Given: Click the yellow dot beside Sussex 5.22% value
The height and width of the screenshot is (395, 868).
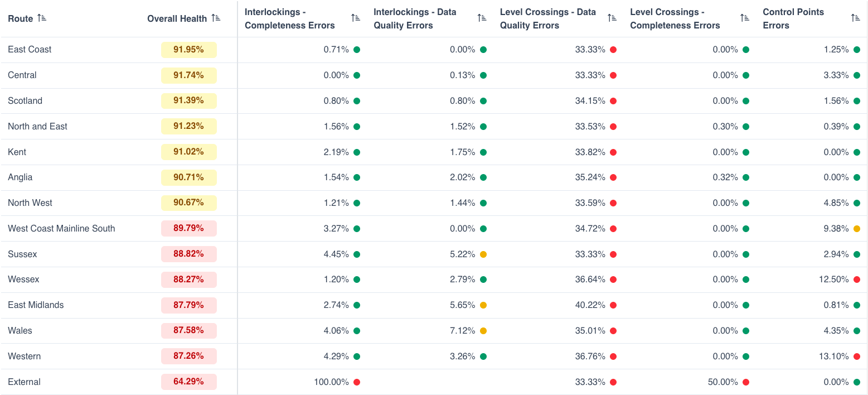Looking at the screenshot, I should [483, 254].
